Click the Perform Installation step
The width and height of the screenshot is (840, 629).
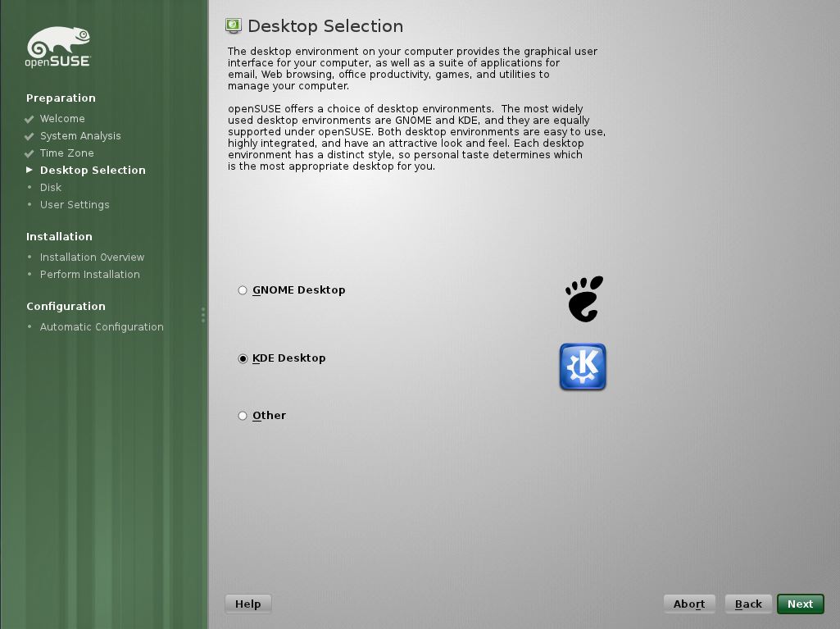click(90, 274)
